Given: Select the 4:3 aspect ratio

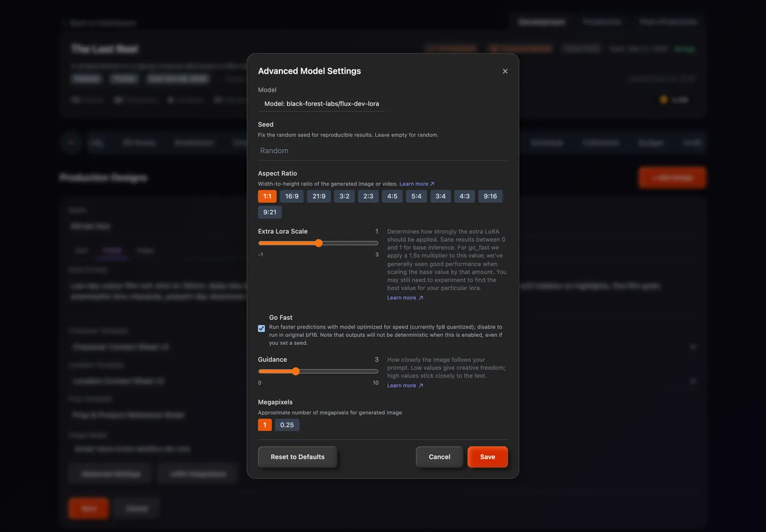Looking at the screenshot, I should [x=464, y=196].
